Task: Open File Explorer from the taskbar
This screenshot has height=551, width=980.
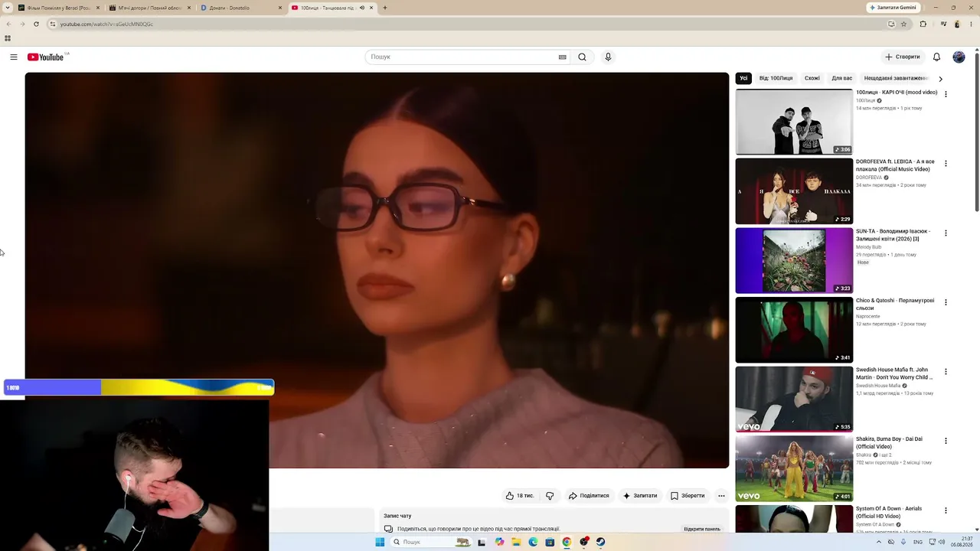Action: [517, 542]
